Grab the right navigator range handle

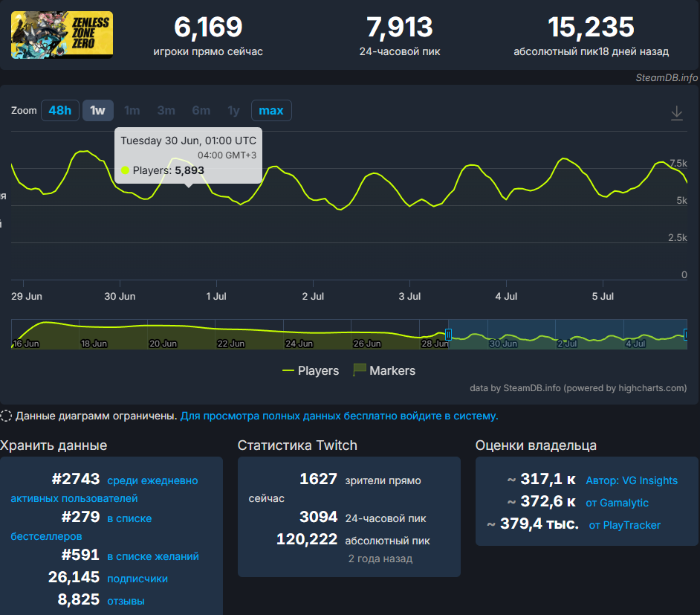pos(686,334)
